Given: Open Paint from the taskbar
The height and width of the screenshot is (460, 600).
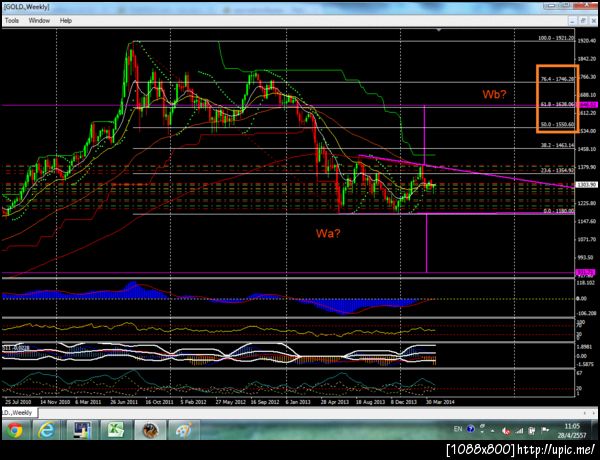Looking at the screenshot, I should (184, 431).
